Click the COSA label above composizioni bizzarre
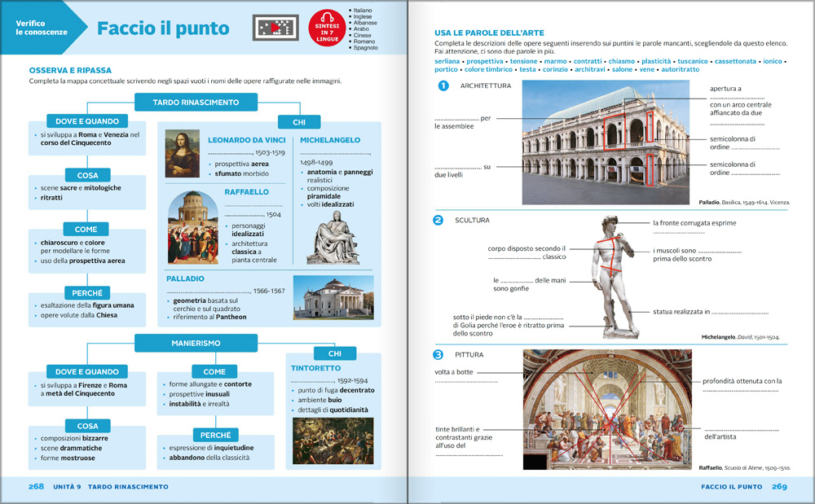Screen dimensions: 815x504 click(87, 426)
